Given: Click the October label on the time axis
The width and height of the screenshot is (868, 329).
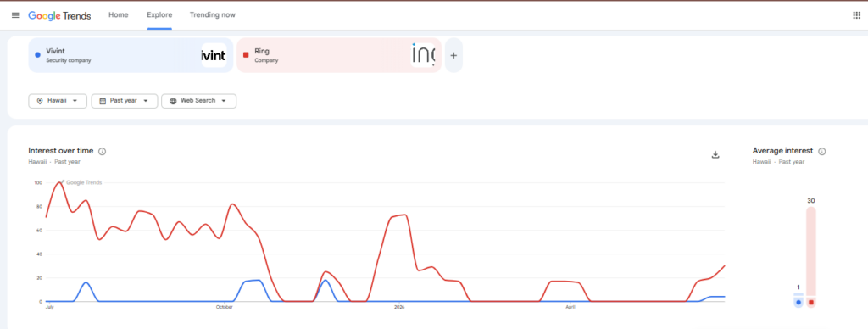Looking at the screenshot, I should click(224, 307).
